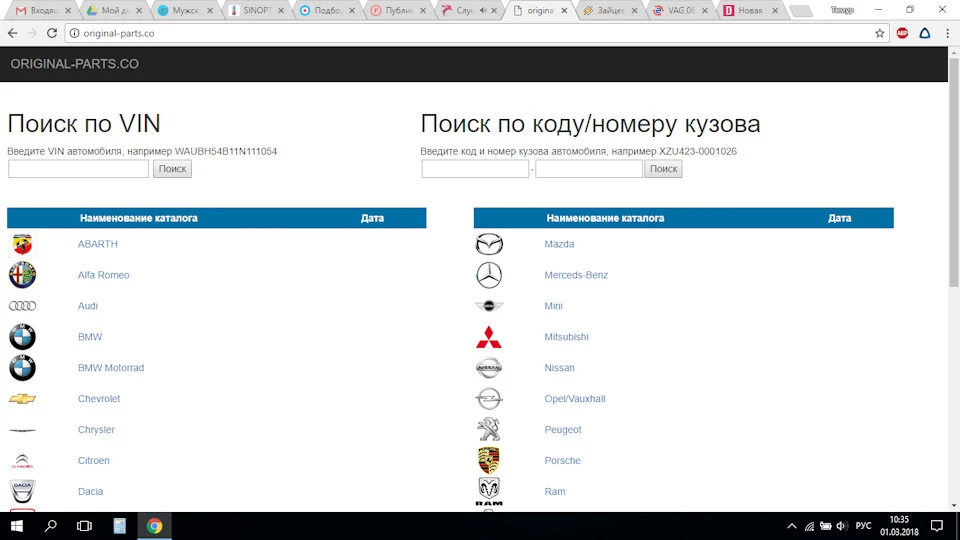
Task: Click the Porsche crest logo
Action: click(x=489, y=460)
